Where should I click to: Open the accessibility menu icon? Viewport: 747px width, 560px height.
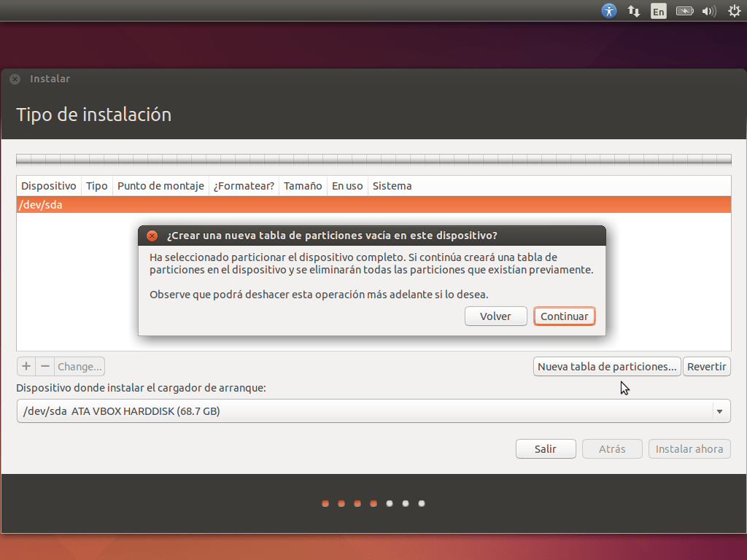click(609, 11)
